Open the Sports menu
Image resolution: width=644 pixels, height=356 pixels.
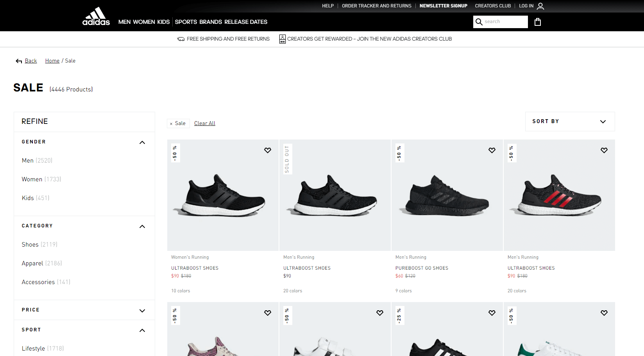(186, 22)
